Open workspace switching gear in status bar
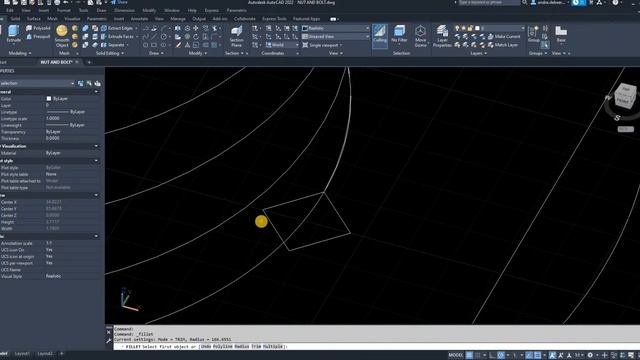 pyautogui.click(x=590, y=355)
